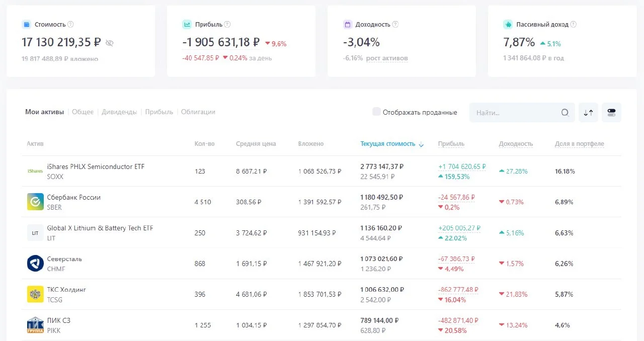Click the green 5,1% indicator
Screen dimensions: 644x341
(550, 44)
